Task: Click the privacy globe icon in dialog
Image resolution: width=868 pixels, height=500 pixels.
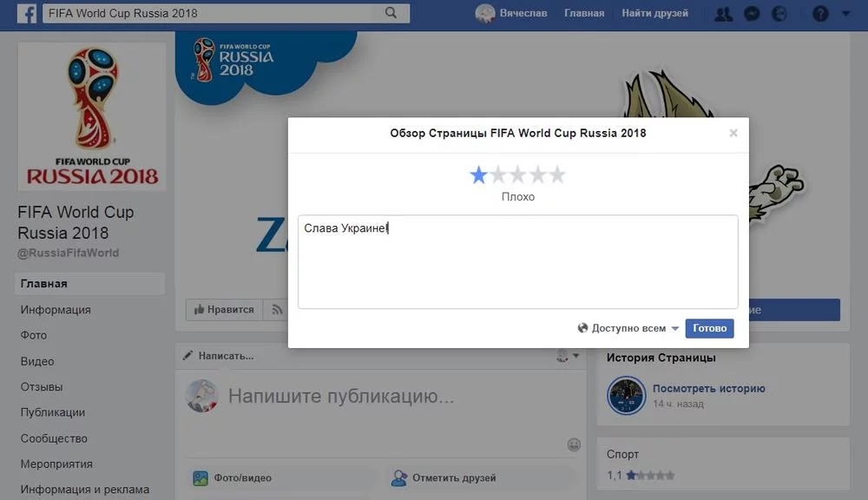Action: point(582,328)
